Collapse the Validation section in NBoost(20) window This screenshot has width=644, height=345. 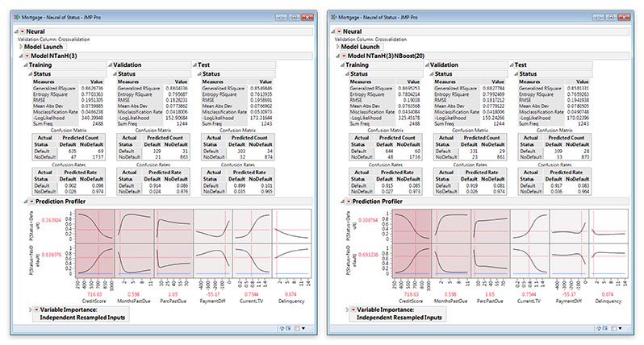click(x=427, y=64)
